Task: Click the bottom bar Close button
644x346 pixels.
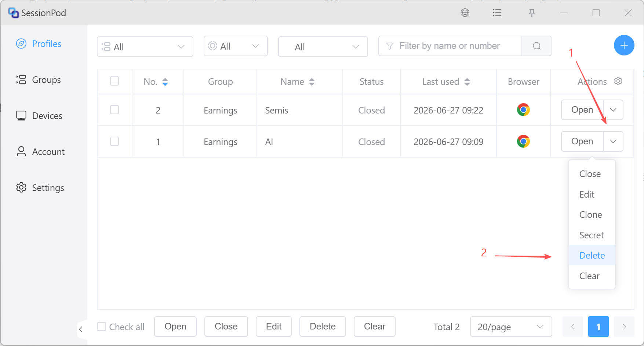Action: point(226,327)
